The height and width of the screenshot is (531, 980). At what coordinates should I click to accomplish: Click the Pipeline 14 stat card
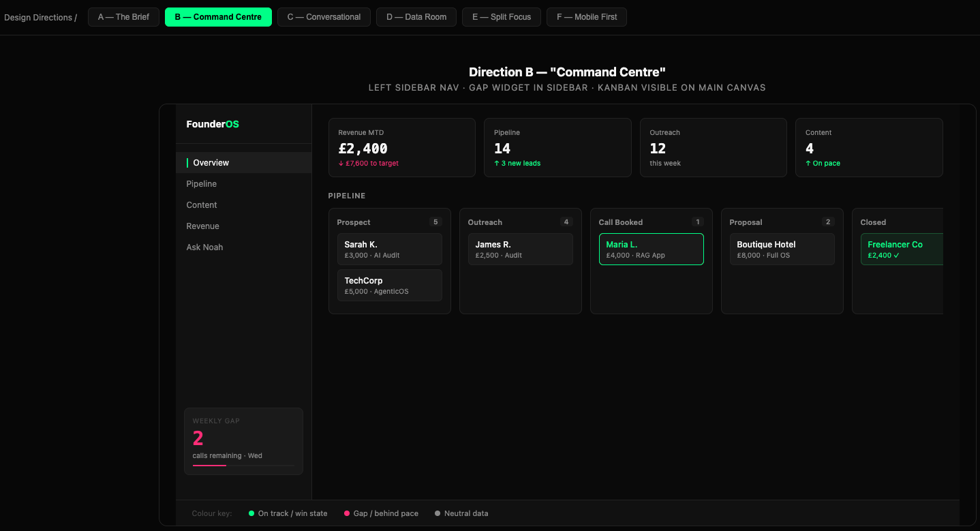557,147
